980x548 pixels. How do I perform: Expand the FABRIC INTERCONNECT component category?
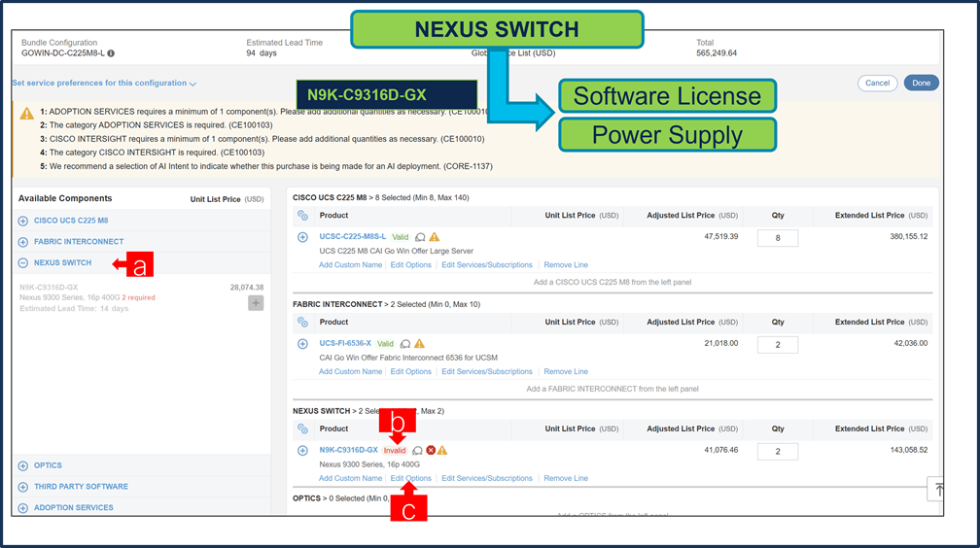23,242
